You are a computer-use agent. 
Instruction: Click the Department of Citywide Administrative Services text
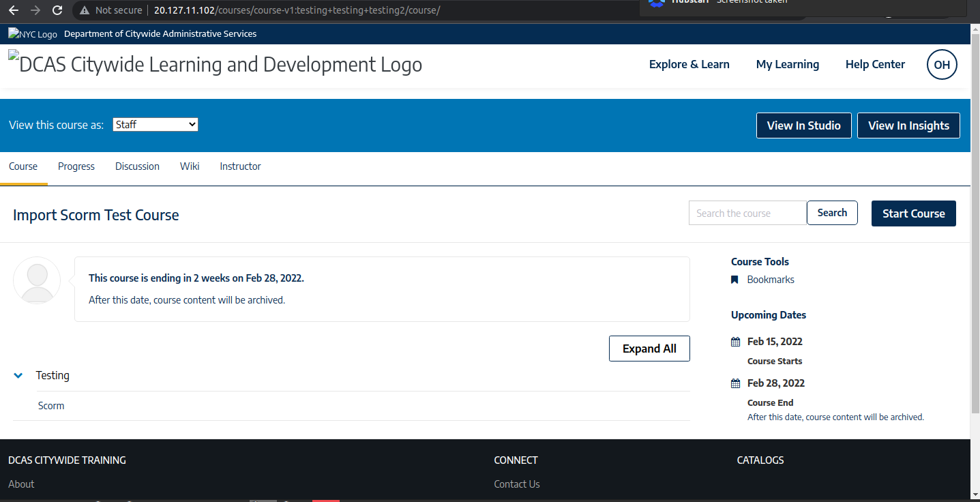pyautogui.click(x=160, y=33)
